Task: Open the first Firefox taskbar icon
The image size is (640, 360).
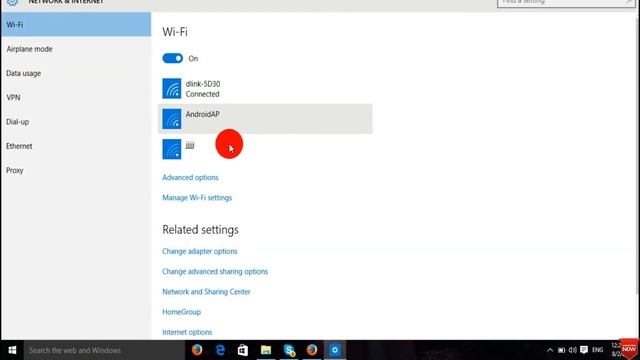Action: coord(197,350)
